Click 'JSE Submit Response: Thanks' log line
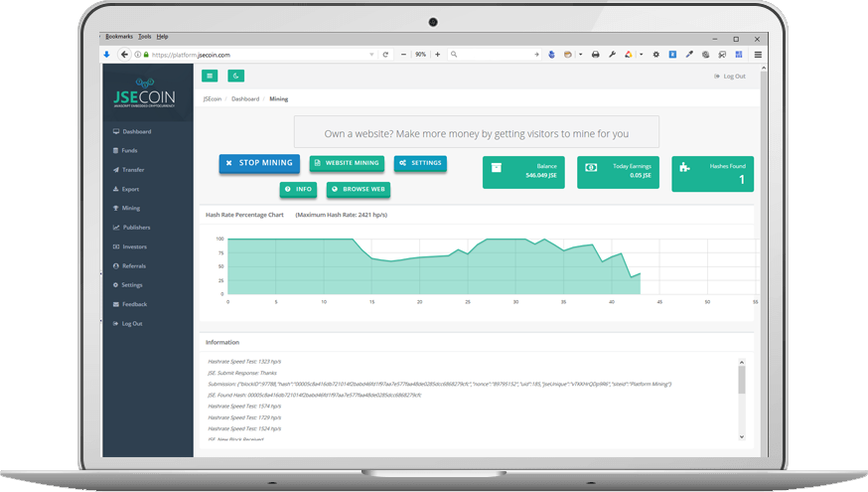 (242, 373)
